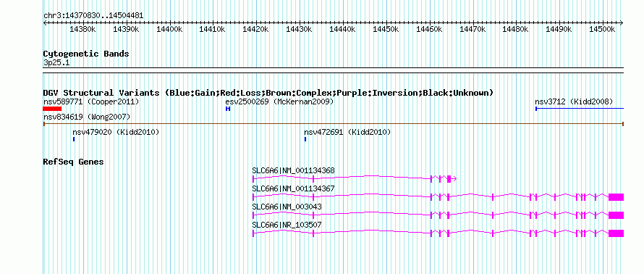This screenshot has width=644, height=274.
Task: Select the blue nsv472691 tick glyph
Action: [305, 139]
